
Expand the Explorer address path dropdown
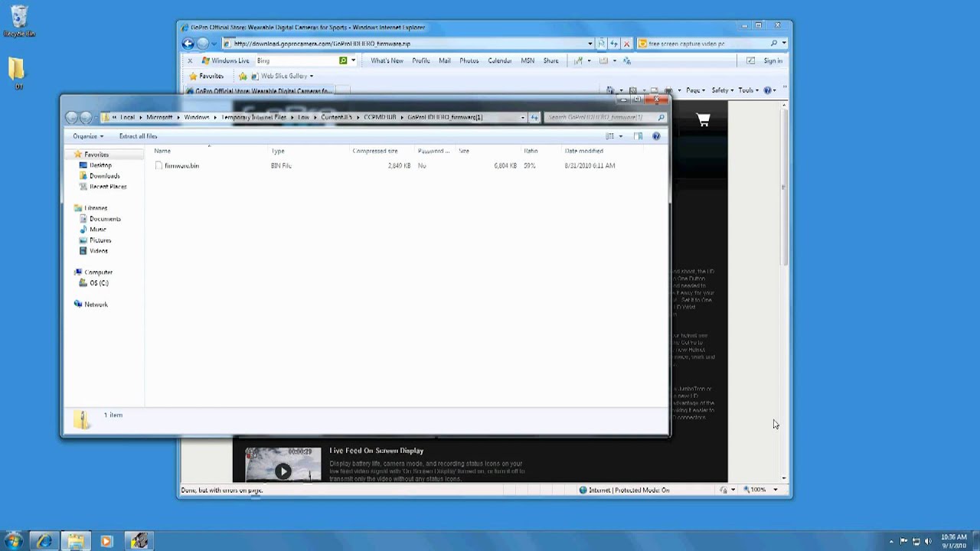(x=523, y=117)
